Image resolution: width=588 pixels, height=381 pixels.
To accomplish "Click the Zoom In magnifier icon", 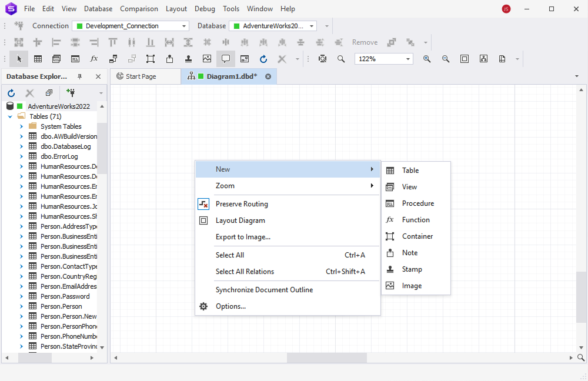I will point(427,59).
